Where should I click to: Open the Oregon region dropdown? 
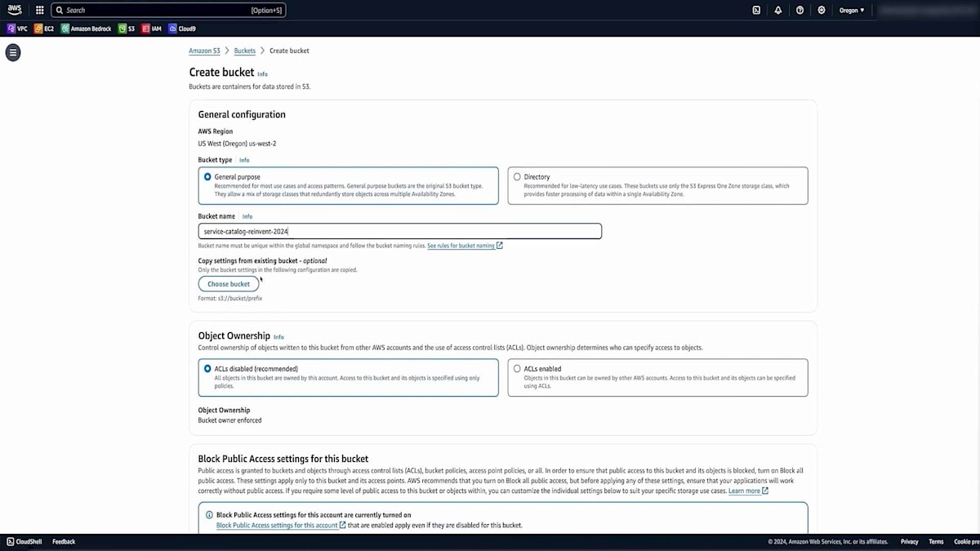(852, 10)
